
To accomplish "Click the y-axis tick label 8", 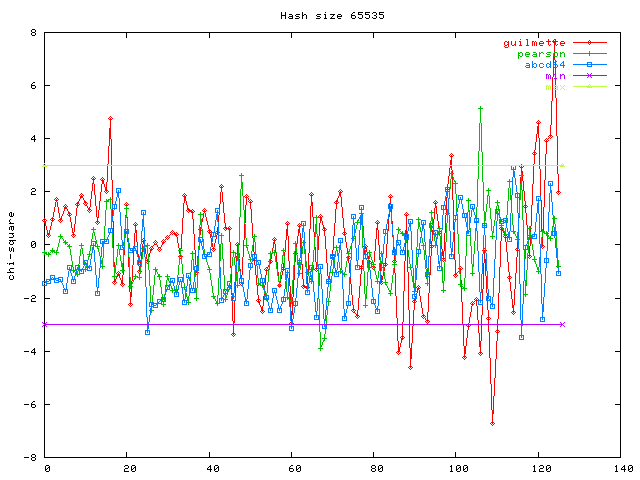I will pos(33,32).
